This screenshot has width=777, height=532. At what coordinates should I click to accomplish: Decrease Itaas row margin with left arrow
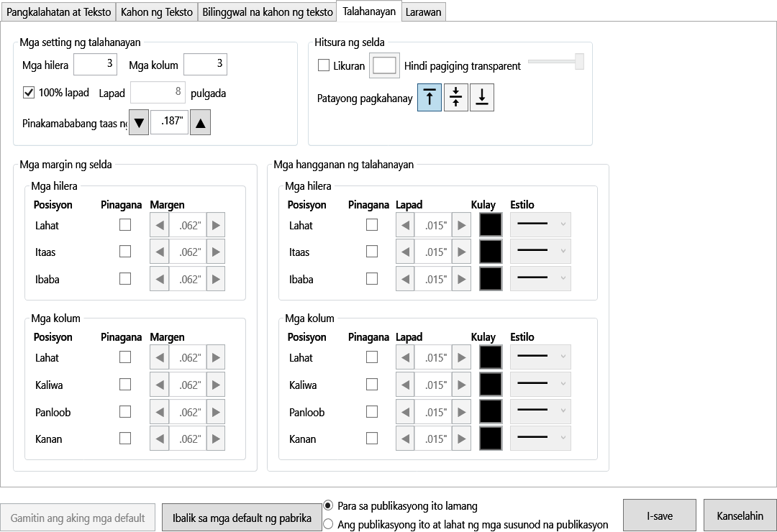tap(160, 252)
